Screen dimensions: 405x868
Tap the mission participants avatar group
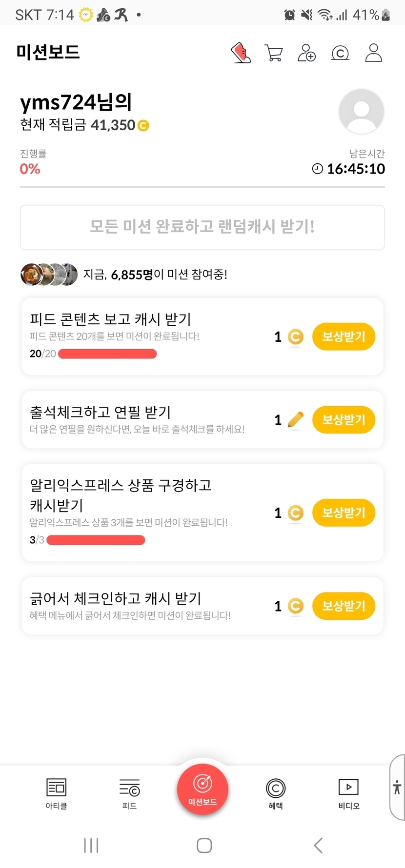49,275
